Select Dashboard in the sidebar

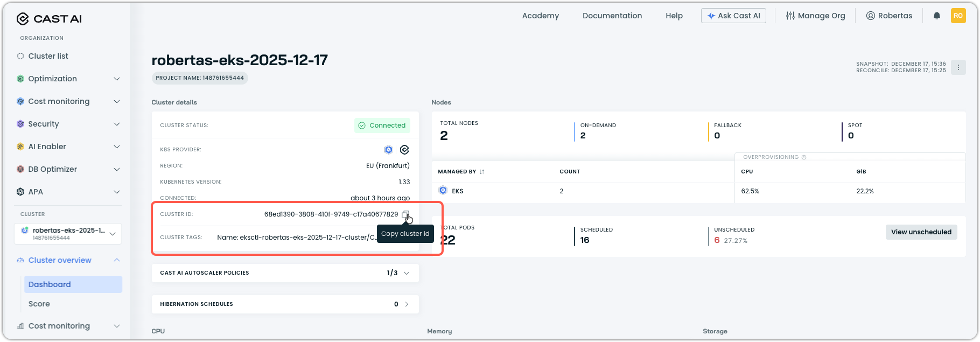coord(73,284)
